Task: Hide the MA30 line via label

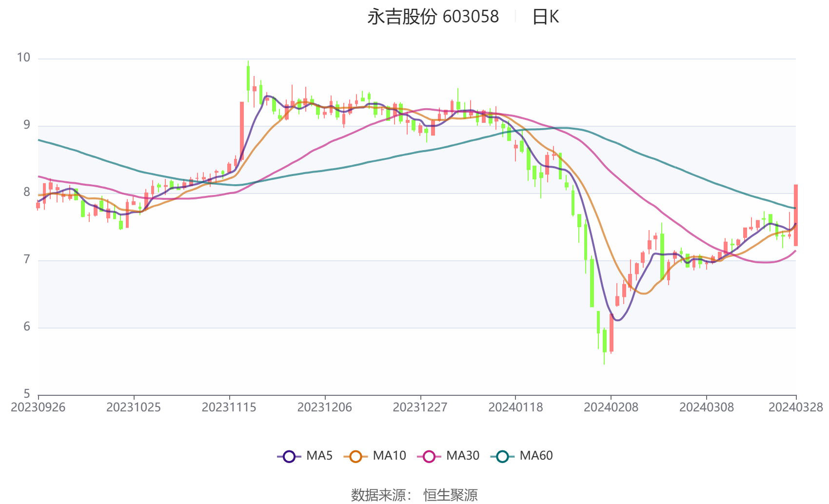Action: 463,456
